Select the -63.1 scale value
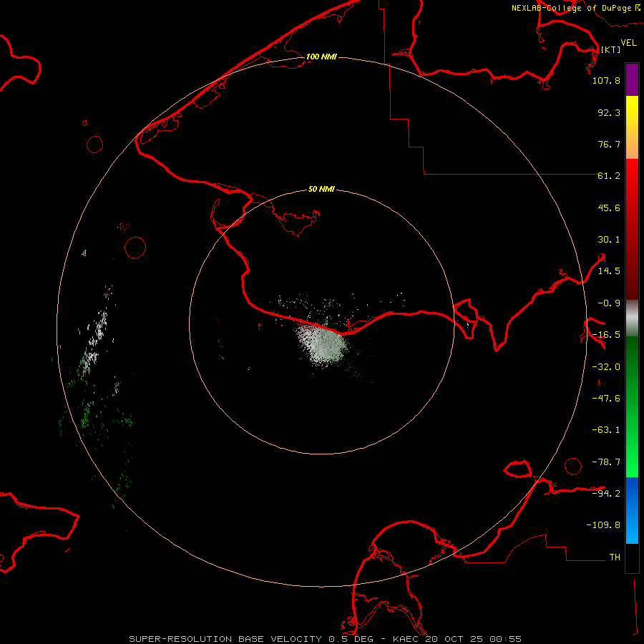Image resolution: width=644 pixels, height=644 pixels. (x=606, y=430)
